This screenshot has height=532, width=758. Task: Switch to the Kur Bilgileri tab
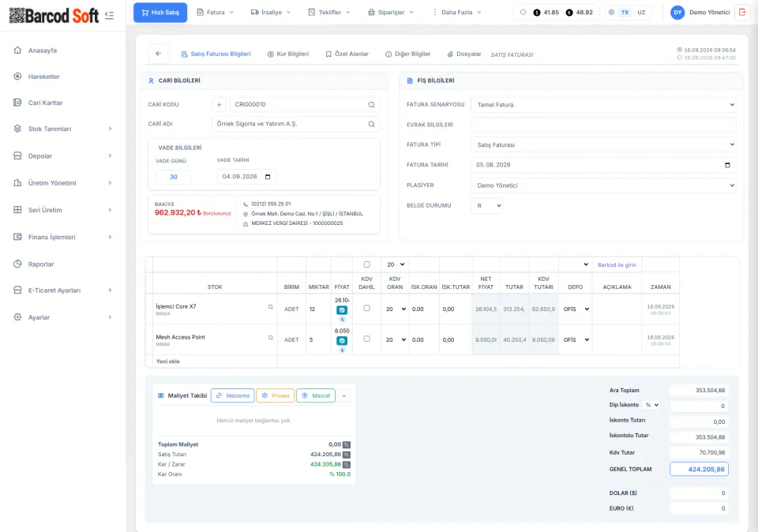pos(288,54)
